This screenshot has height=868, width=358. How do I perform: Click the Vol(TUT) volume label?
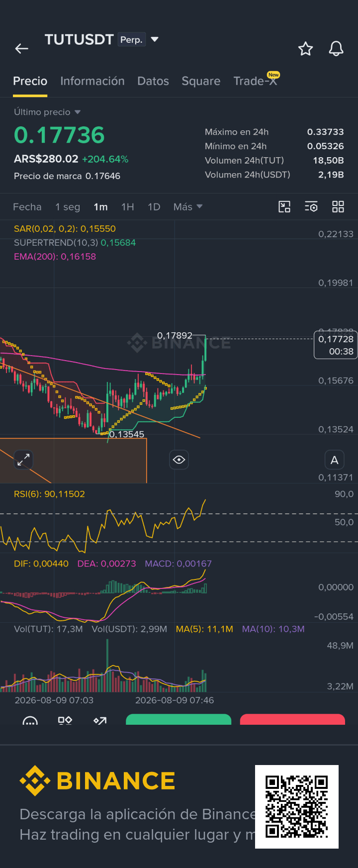tap(48, 629)
